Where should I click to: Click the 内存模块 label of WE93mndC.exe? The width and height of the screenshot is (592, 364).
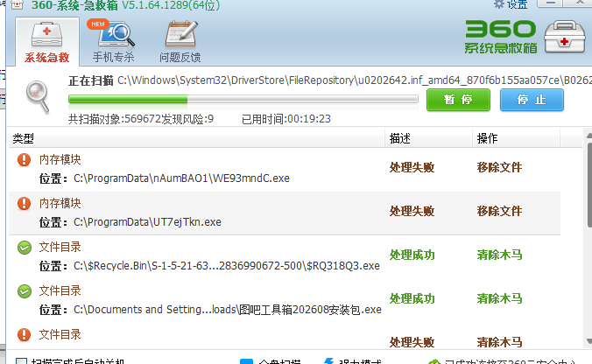(x=60, y=159)
